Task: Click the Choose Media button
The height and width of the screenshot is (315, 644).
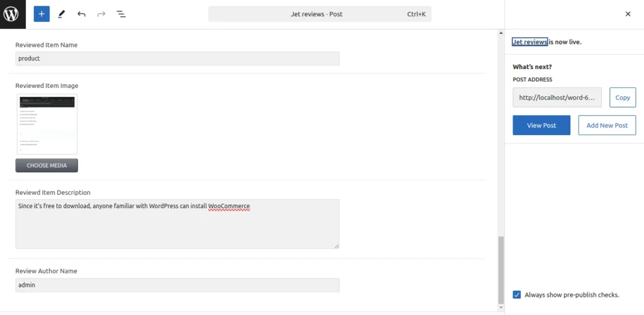Action: tap(47, 165)
